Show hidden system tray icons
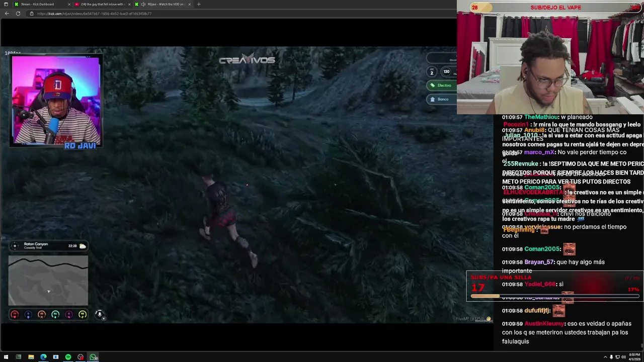644x362 pixels. 605,357
